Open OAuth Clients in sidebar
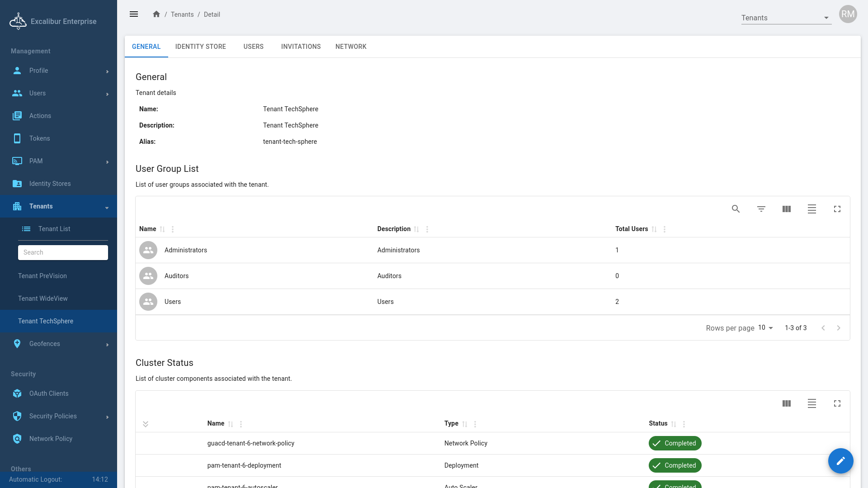 point(49,393)
